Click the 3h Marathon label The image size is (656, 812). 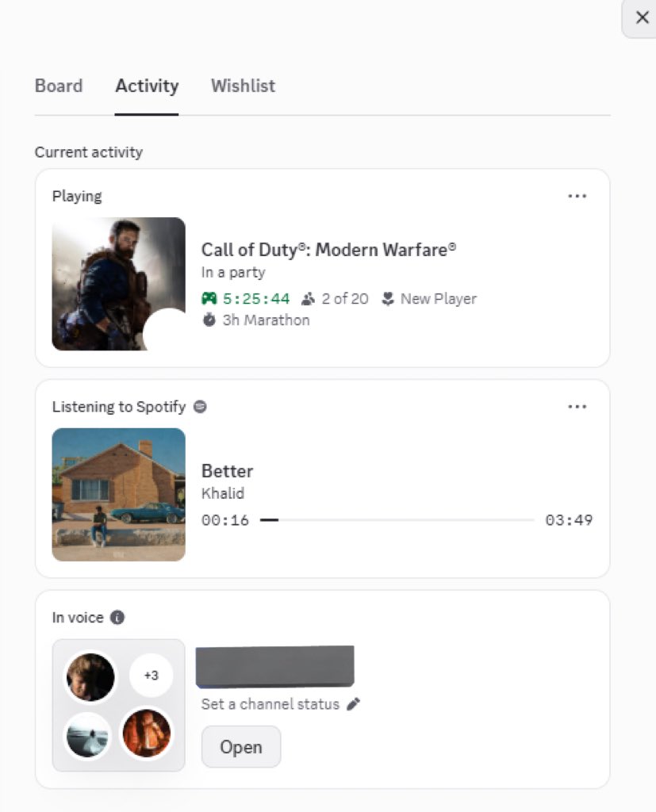click(267, 320)
